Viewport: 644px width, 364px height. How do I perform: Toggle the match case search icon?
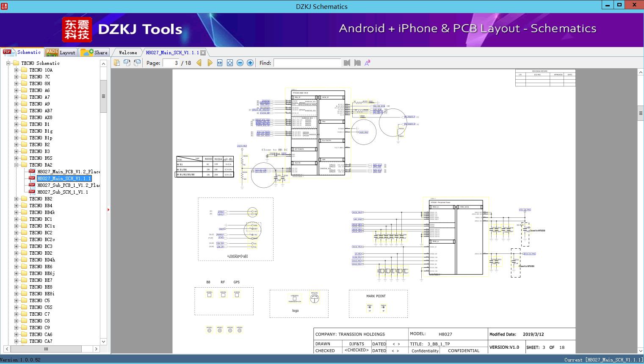[368, 63]
